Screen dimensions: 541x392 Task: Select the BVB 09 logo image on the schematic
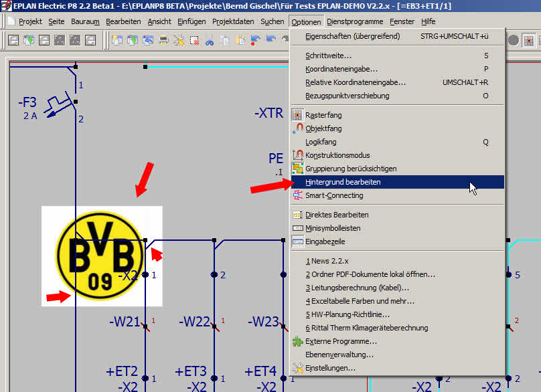[x=102, y=256]
